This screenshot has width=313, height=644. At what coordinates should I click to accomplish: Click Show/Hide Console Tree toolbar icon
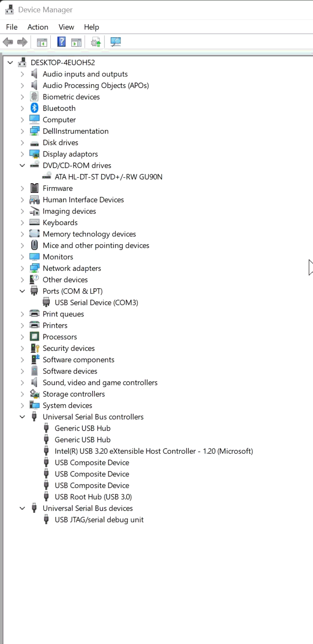[41, 42]
